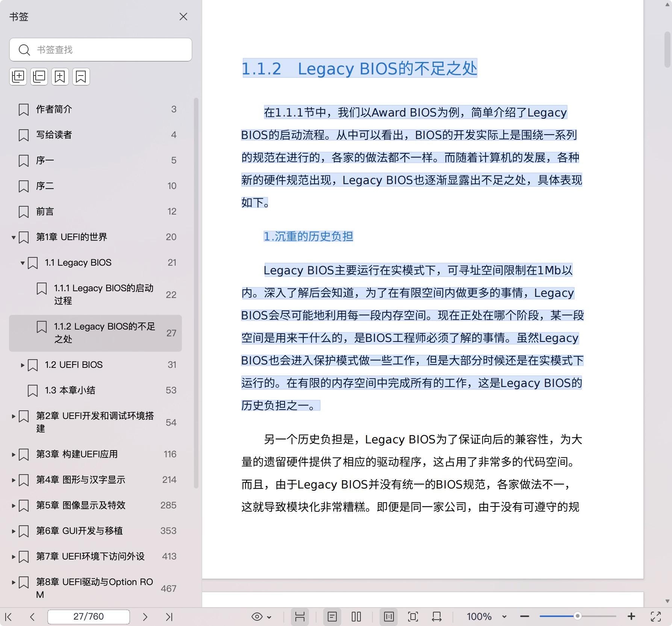Jump to the 序一 bookmark
Viewport: 672px width, 626px height.
tap(95, 160)
